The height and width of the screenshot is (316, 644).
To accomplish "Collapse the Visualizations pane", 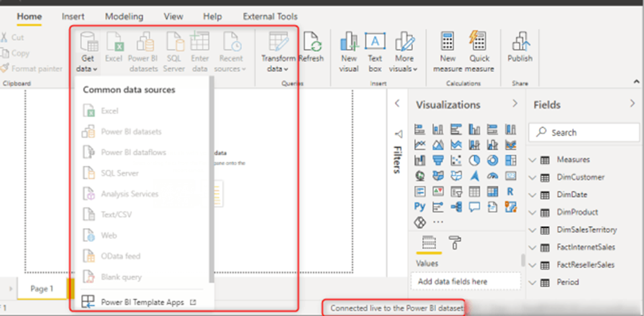I will 515,104.
